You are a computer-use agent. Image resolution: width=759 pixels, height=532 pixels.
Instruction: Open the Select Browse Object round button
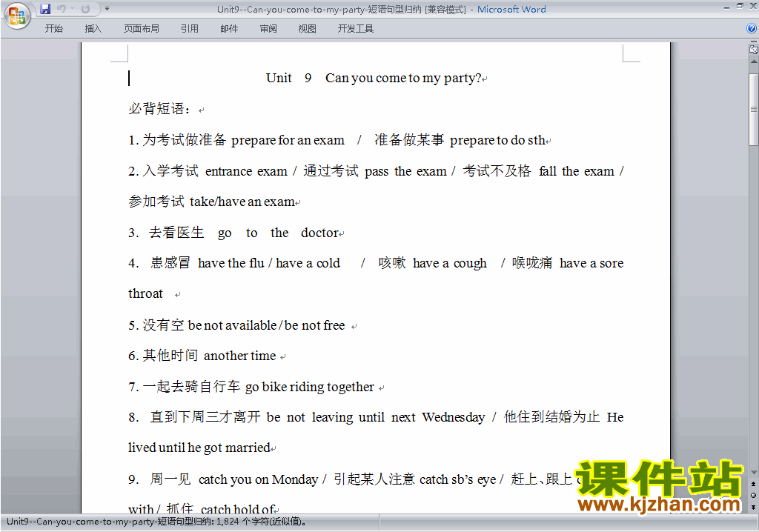tap(753, 495)
